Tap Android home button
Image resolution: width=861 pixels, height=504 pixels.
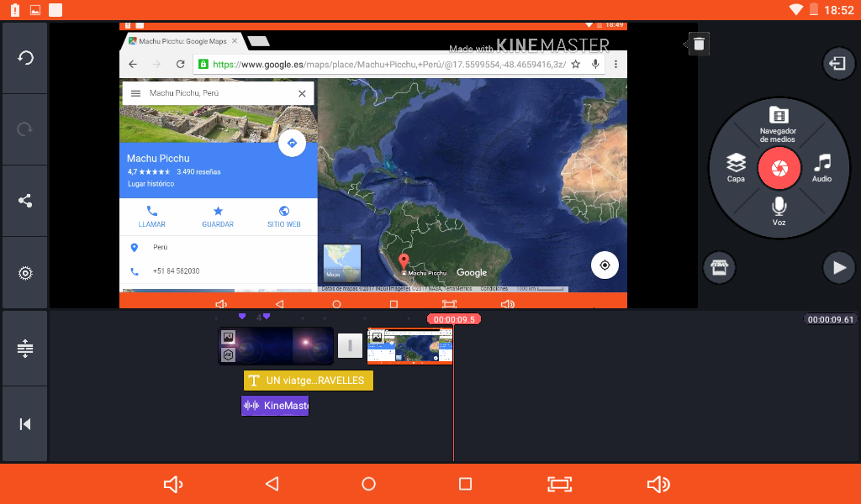368,484
